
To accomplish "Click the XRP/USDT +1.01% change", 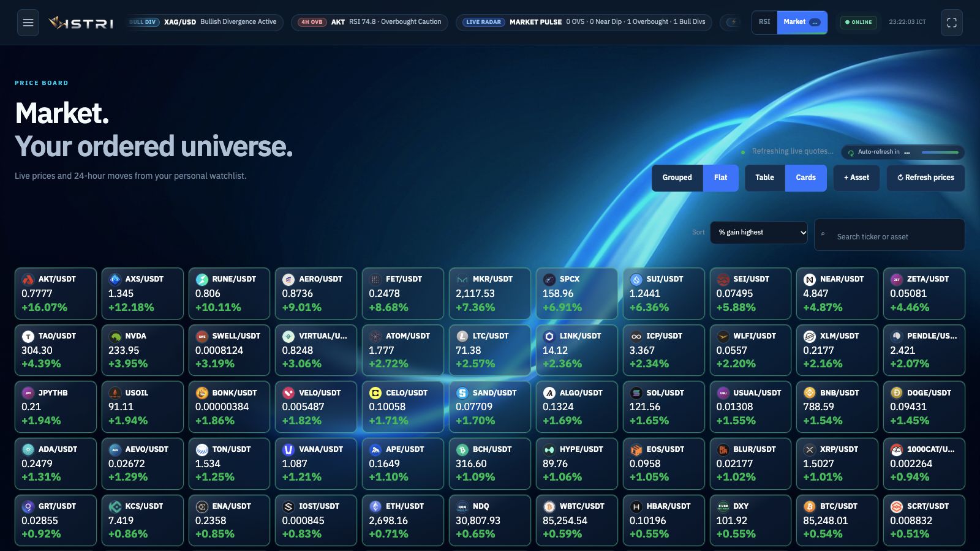I will coord(823,477).
